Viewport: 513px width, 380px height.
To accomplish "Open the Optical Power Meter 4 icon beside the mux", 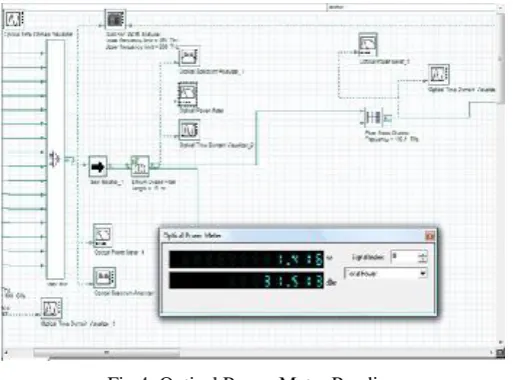I will (x=102, y=235).
